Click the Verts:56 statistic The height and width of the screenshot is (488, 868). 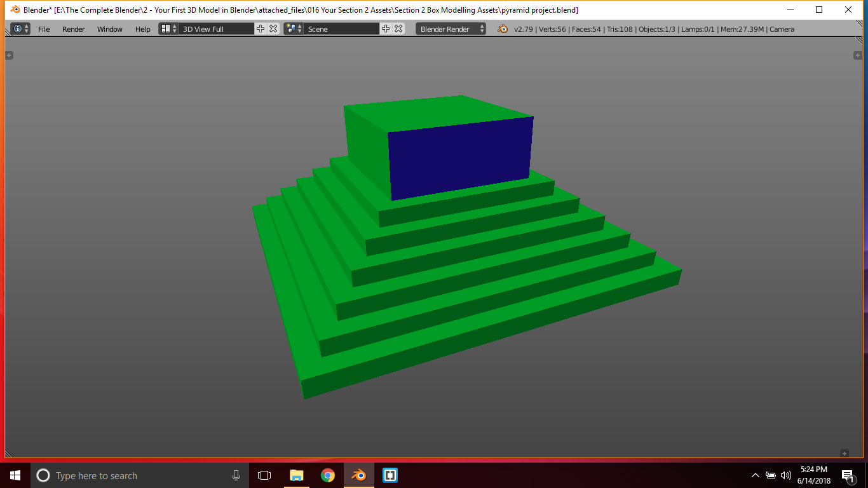[553, 29]
